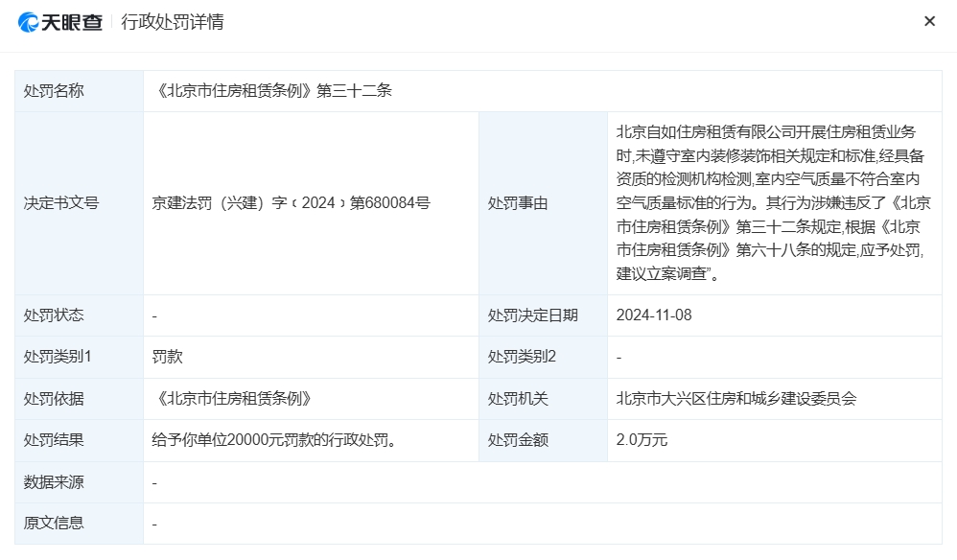The height and width of the screenshot is (560, 957).
Task: Select the penalty reason paragraph about 北京自如住房租赁有限公司
Action: [773, 202]
